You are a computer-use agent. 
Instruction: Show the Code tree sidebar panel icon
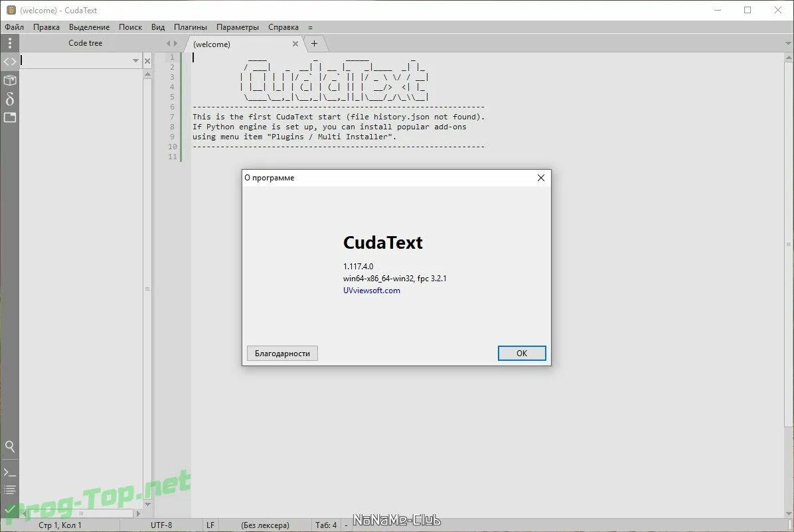pos(9,62)
